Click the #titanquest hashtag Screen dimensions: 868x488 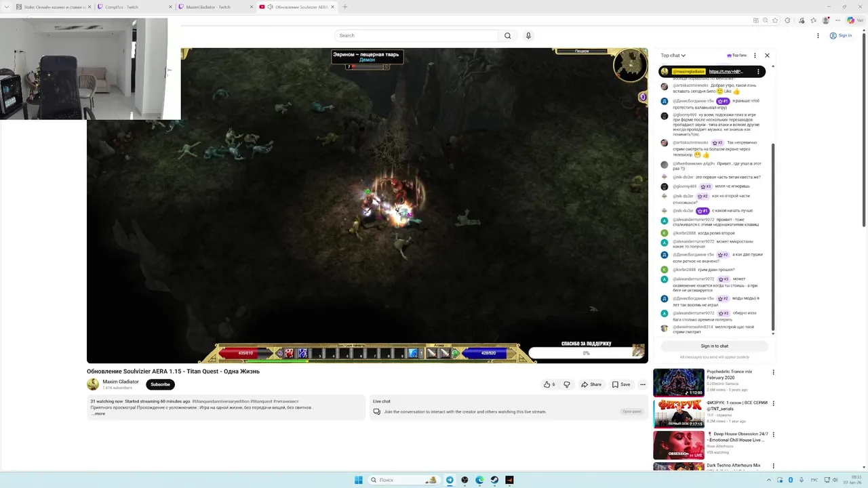pos(261,401)
